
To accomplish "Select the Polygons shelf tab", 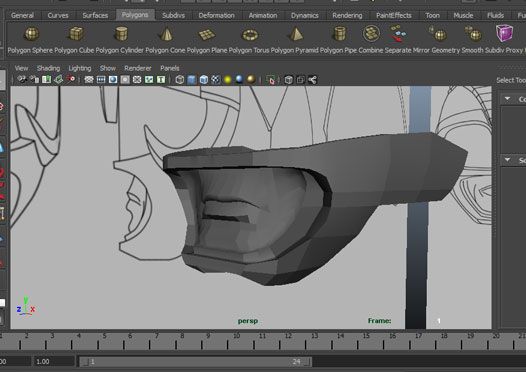I will [135, 15].
